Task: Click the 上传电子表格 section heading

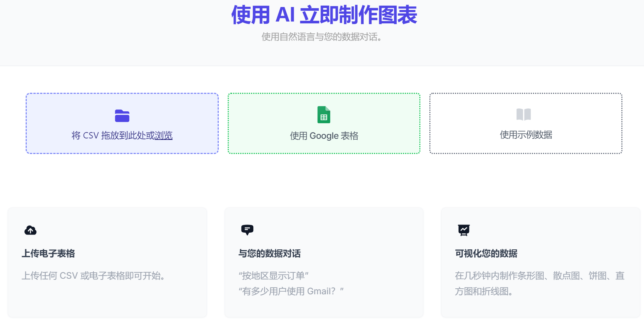Action: (49, 253)
